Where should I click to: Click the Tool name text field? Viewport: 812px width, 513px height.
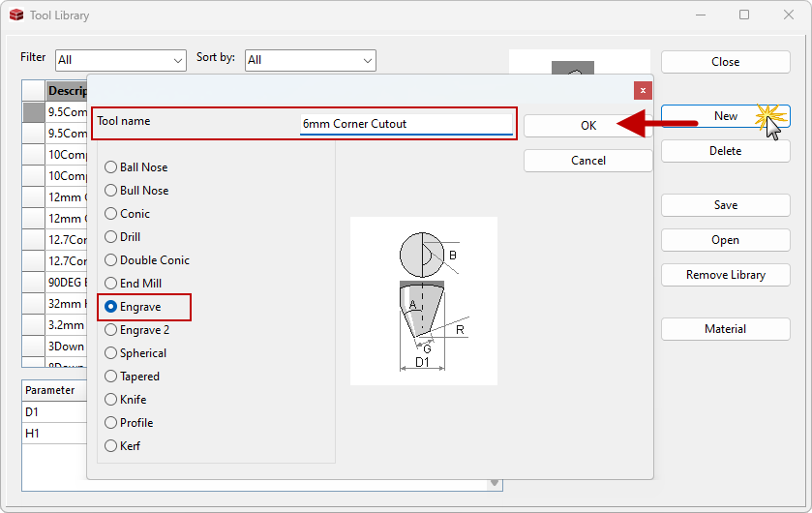click(406, 124)
